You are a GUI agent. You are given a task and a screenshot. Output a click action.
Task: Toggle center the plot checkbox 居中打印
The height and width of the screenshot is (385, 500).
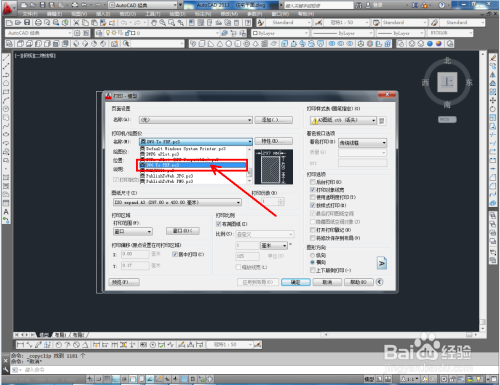(x=175, y=254)
